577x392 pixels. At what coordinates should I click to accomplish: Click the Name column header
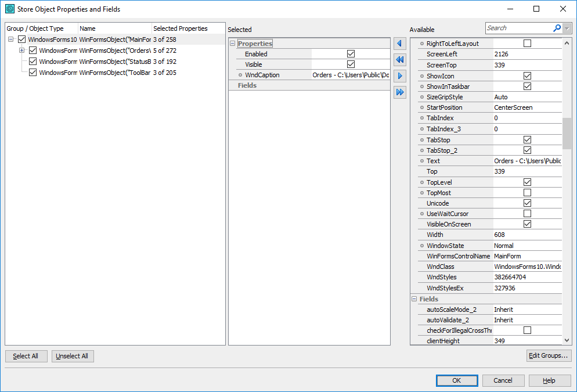pyautogui.click(x=115, y=28)
